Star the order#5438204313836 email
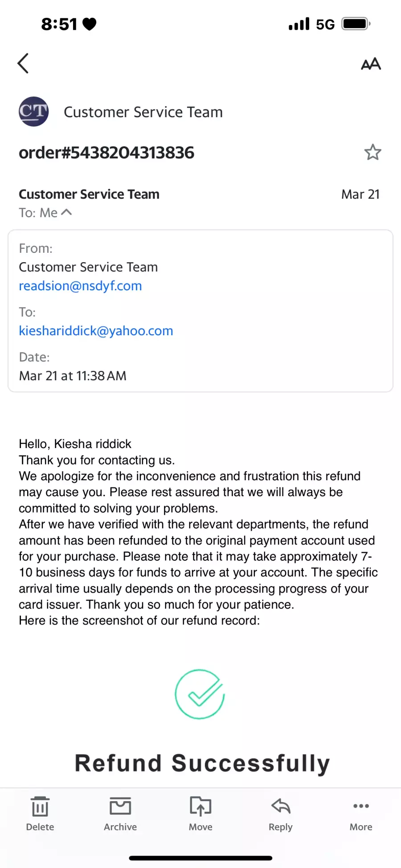The height and width of the screenshot is (868, 401). coord(372,152)
